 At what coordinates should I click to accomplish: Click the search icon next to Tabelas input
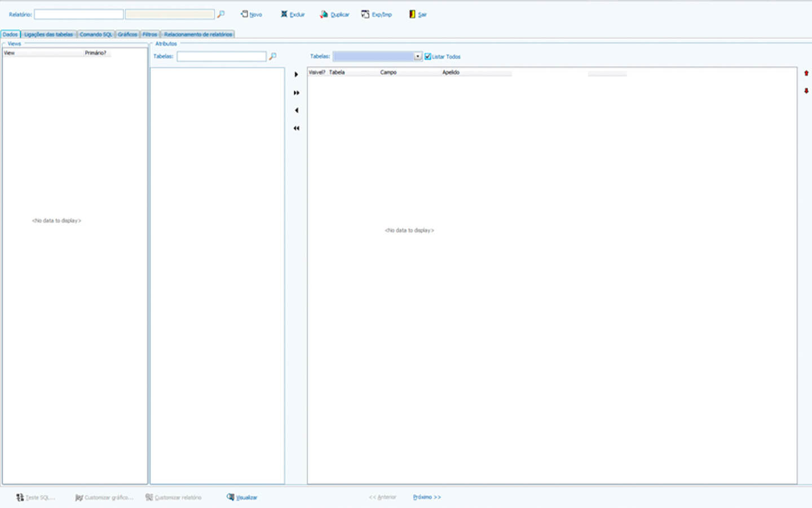click(273, 56)
